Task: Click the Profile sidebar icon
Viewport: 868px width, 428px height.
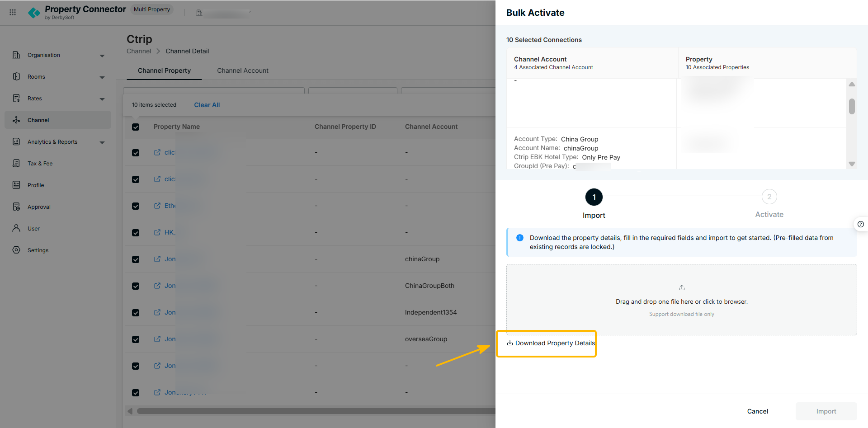Action: [16, 185]
